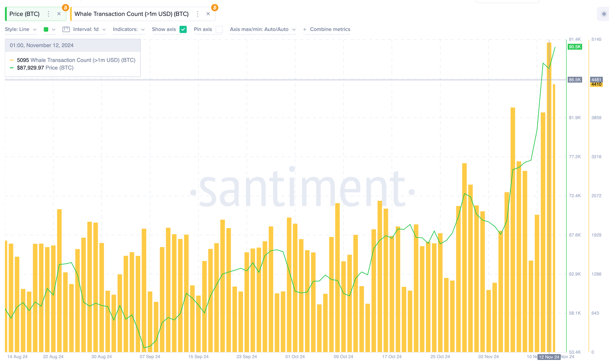Image resolution: width=609 pixels, height=364 pixels.
Task: Enable the Pin axis checkbox
Action: pos(219,29)
